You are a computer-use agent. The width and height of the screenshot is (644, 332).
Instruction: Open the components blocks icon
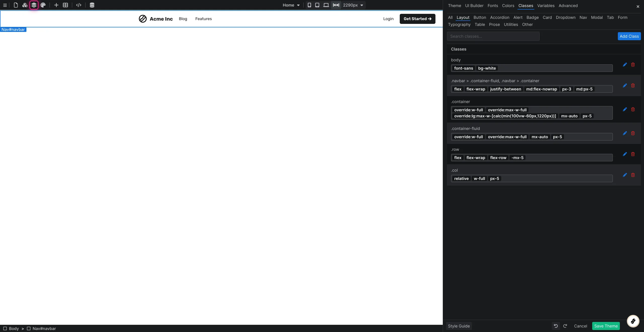pyautogui.click(x=25, y=5)
